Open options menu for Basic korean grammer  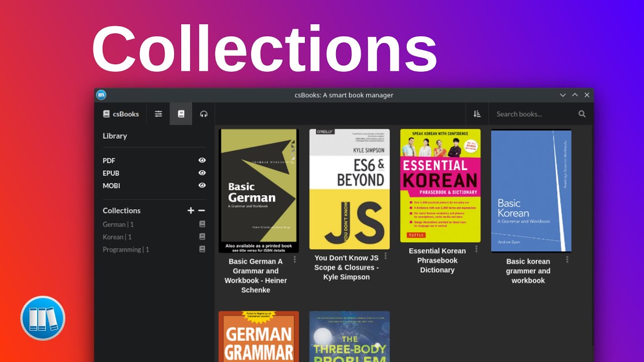[567, 259]
